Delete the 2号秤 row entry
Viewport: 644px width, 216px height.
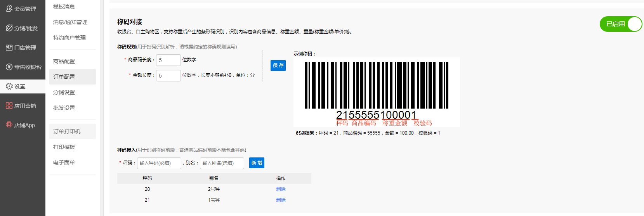tap(281, 189)
